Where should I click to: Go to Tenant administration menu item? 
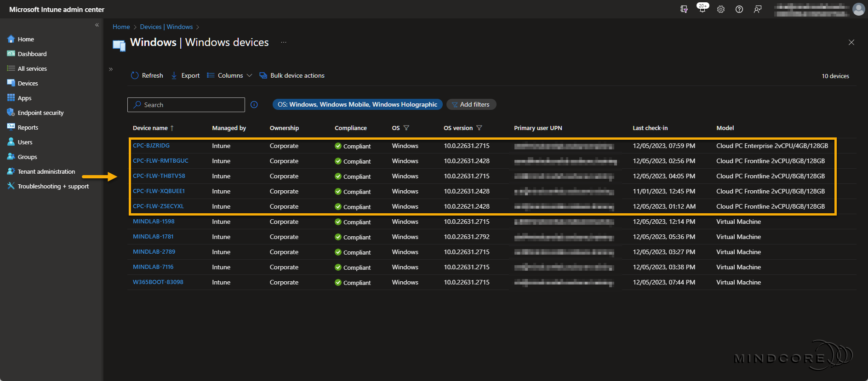(46, 171)
